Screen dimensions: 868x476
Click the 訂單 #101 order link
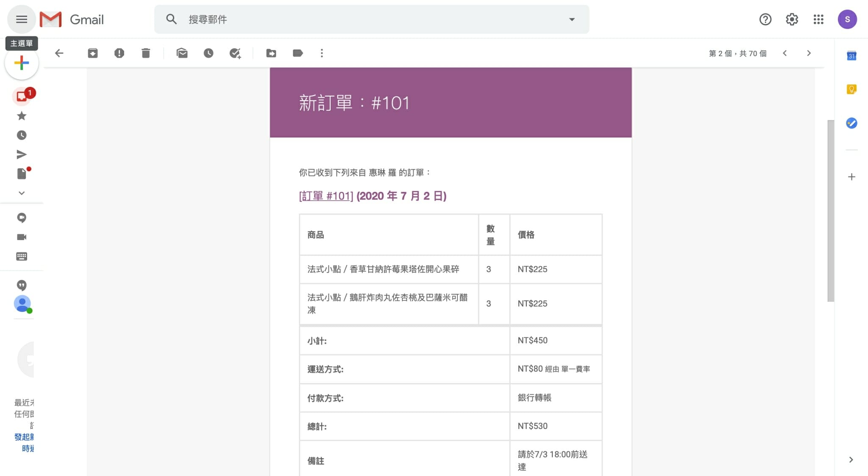(326, 196)
